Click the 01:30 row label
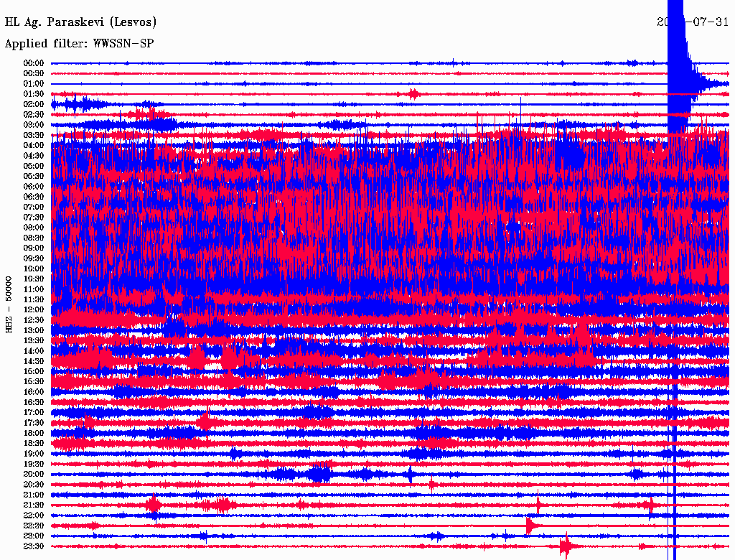The width and height of the screenshot is (735, 560). (34, 94)
